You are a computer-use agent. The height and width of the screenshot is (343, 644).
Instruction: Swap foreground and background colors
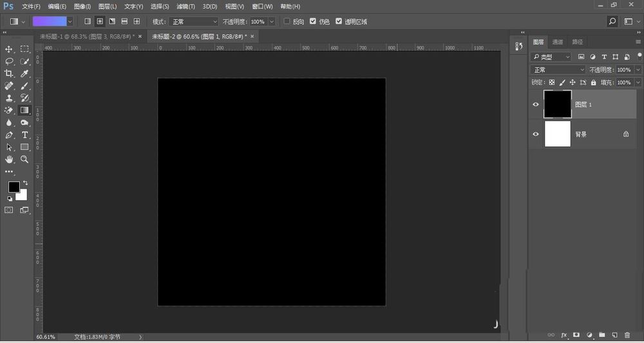tap(26, 183)
